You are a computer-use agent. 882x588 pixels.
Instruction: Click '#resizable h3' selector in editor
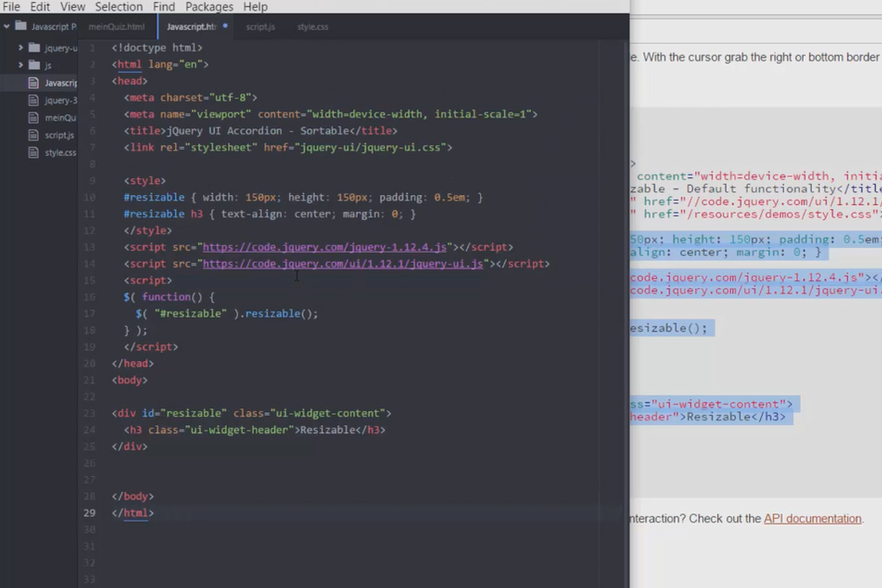coord(163,214)
